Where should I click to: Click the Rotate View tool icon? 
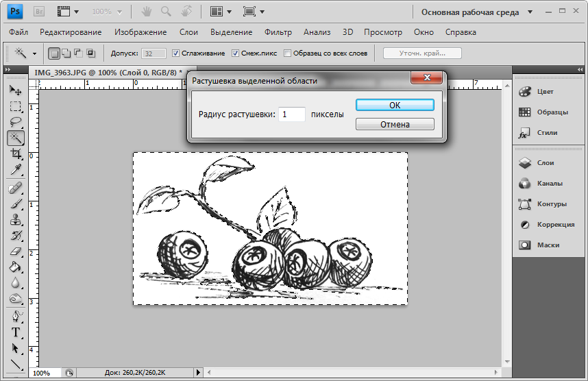click(186, 12)
